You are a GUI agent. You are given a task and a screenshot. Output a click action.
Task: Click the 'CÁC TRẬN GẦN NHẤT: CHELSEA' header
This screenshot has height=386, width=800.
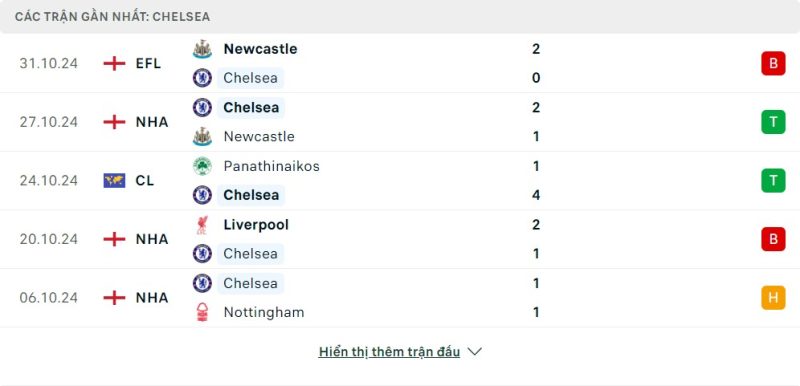[112, 17]
